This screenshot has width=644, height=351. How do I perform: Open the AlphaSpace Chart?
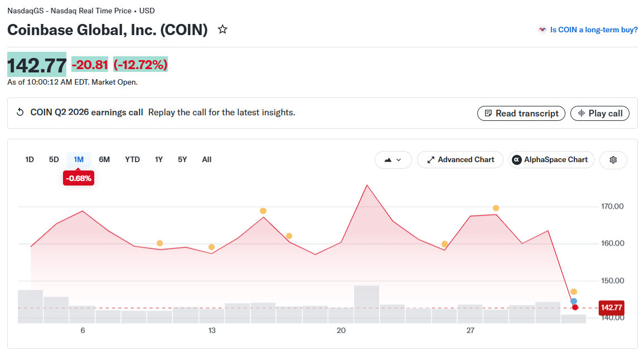click(551, 160)
